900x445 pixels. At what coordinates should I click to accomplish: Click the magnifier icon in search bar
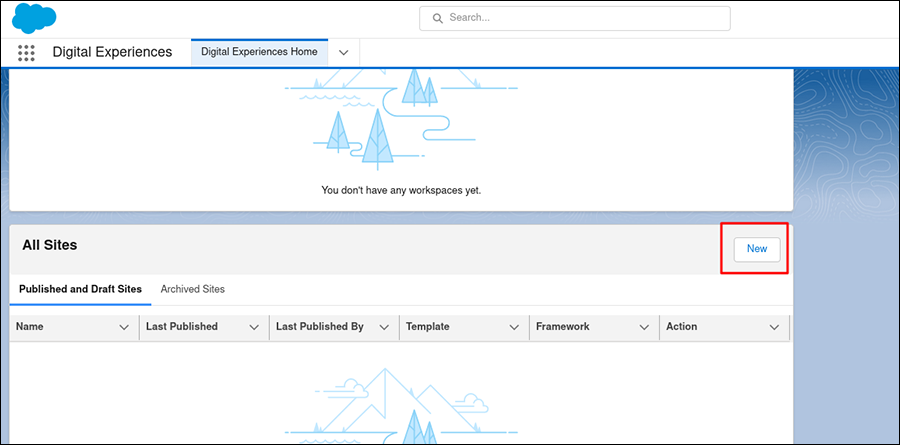pos(437,18)
